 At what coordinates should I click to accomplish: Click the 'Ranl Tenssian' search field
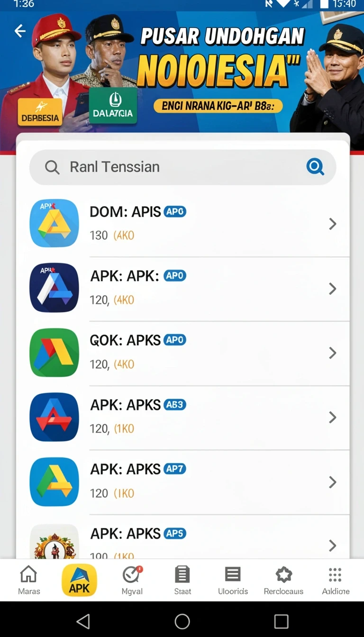[182, 167]
